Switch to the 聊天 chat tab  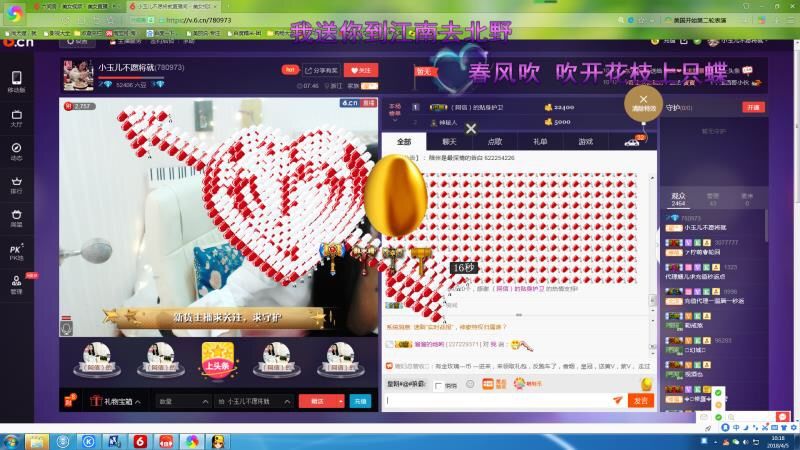449,142
